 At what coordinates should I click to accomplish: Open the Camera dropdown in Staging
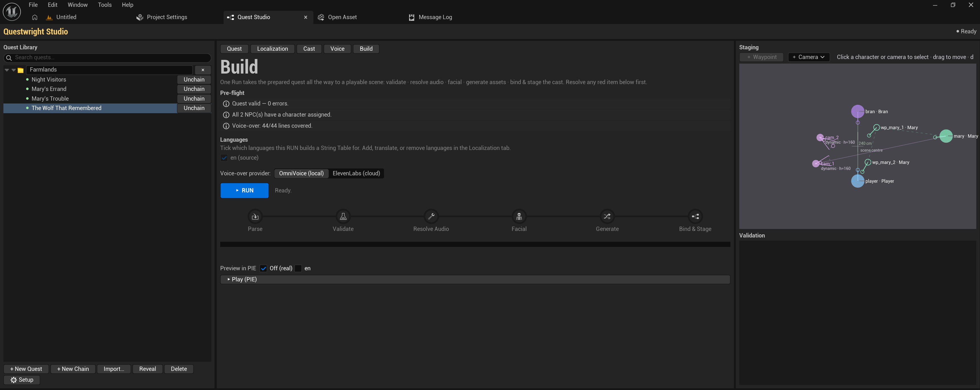coord(808,57)
